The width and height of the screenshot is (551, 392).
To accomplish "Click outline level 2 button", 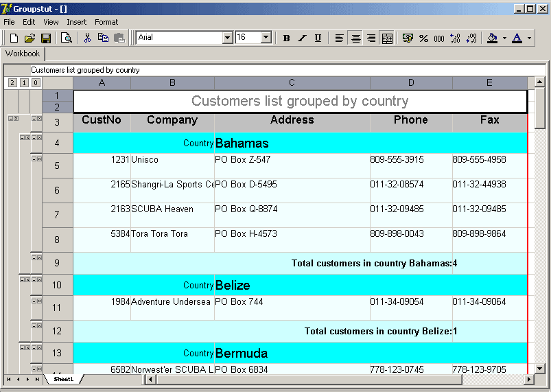I will pos(12,83).
